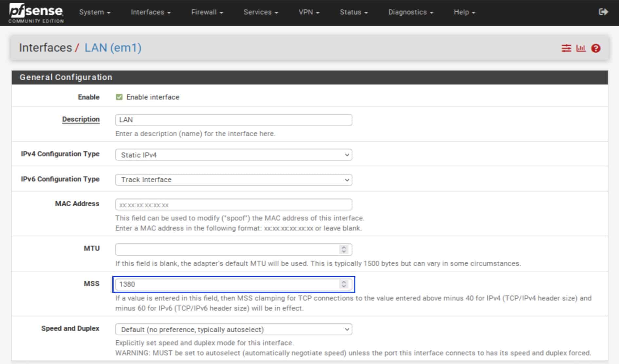Open the Diagnostics menu
Screen dimensions: 619x364
[x=411, y=12]
